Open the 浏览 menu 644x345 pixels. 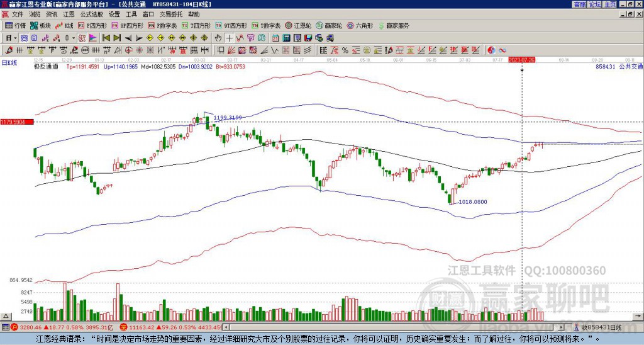(35, 14)
